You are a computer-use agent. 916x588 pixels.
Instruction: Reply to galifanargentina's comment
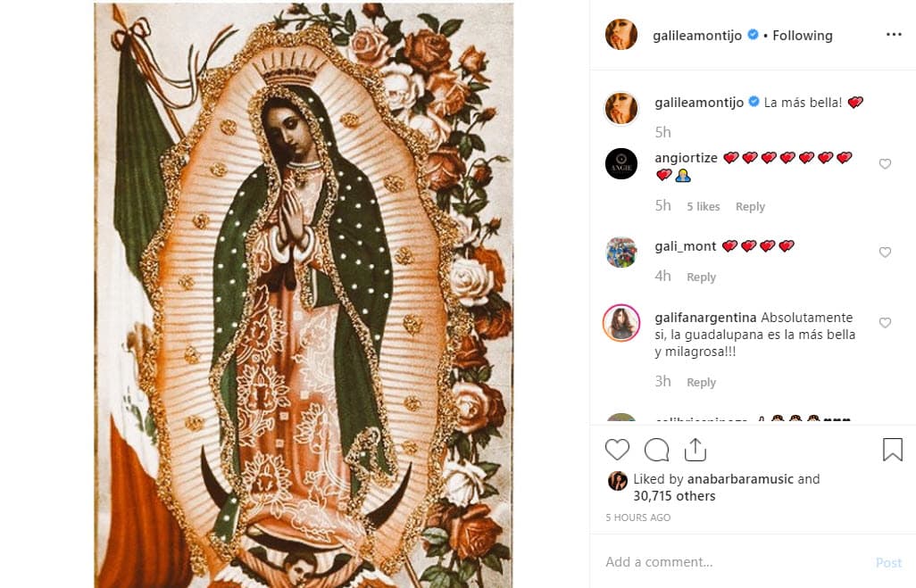[701, 382]
